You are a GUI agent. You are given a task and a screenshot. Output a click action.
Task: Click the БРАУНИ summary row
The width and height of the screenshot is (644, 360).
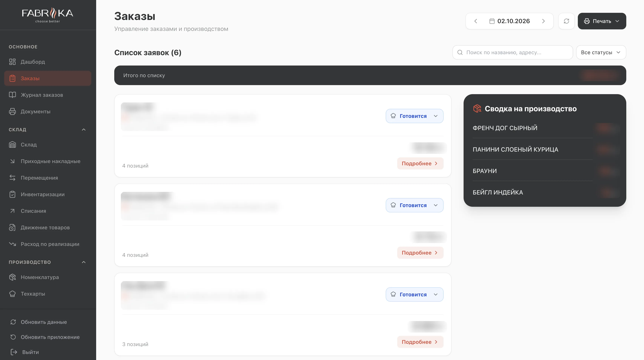(x=545, y=171)
